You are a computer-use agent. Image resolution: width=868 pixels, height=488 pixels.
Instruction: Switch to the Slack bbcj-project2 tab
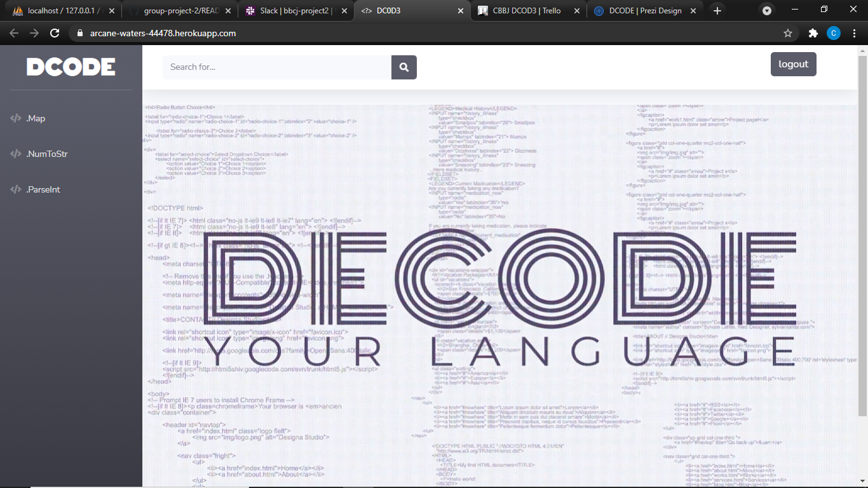coord(295,11)
